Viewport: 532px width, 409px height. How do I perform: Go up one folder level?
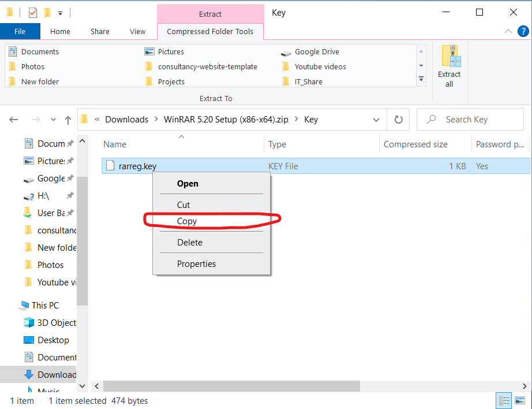(68, 120)
